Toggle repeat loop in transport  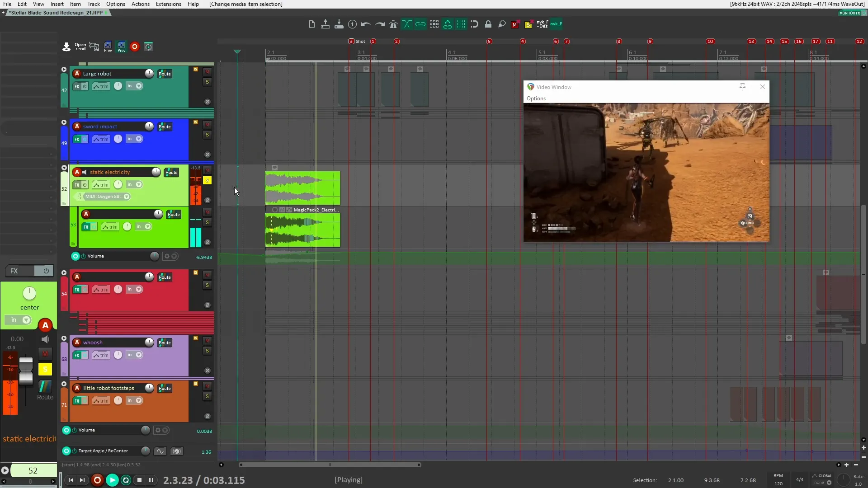point(126,480)
